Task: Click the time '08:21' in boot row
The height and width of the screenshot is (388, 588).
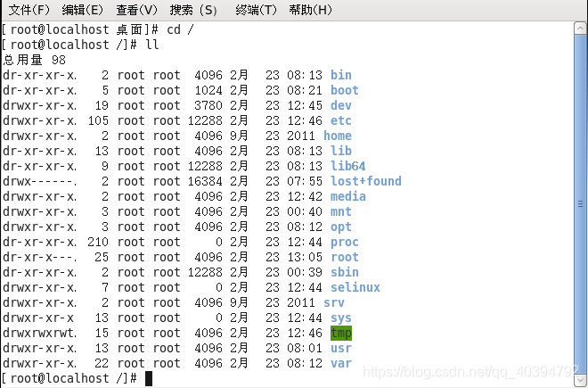Action: [305, 90]
